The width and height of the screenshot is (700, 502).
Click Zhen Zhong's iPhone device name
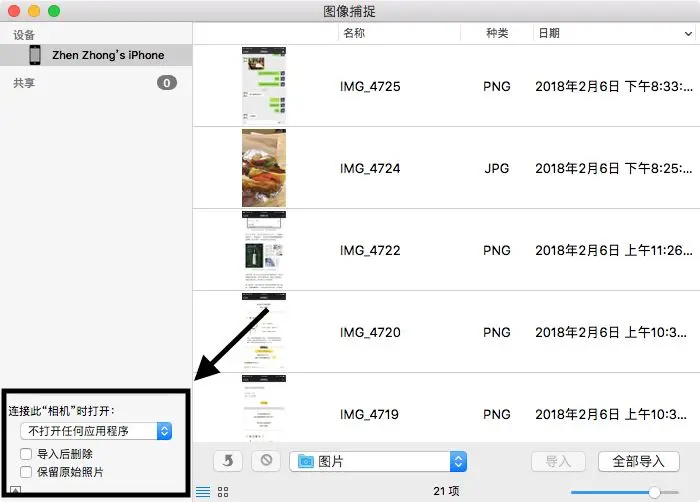point(108,55)
